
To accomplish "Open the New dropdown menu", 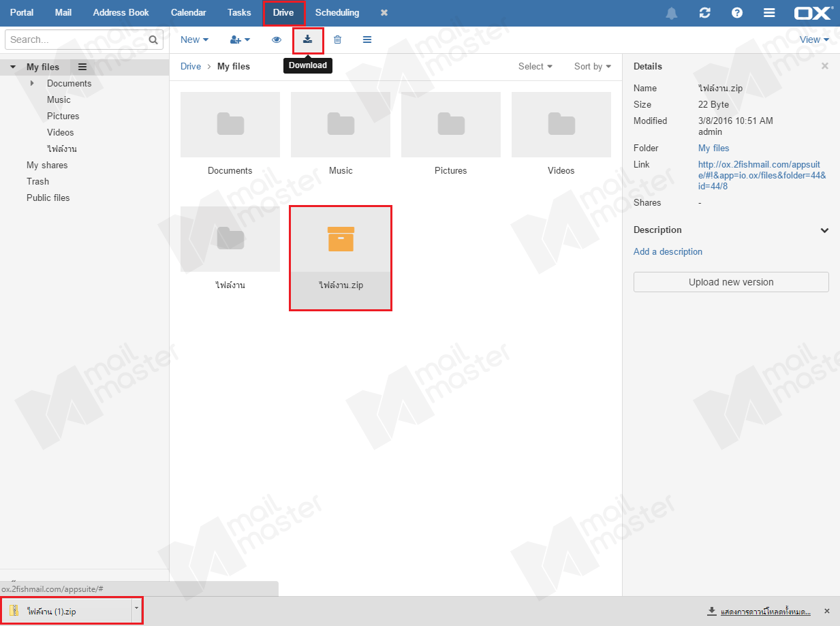I will tap(195, 40).
